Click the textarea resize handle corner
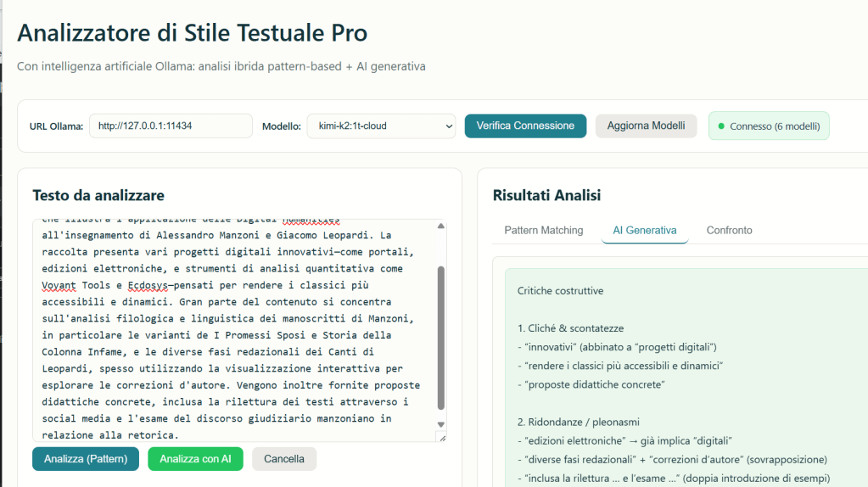Image resolution: width=868 pixels, height=487 pixels. click(440, 436)
